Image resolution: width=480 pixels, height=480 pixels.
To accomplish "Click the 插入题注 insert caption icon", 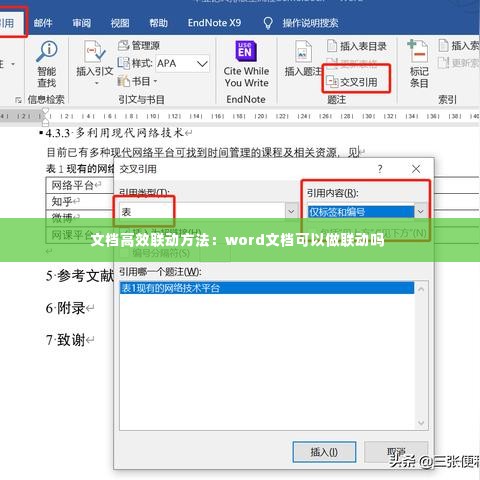I will click(303, 52).
